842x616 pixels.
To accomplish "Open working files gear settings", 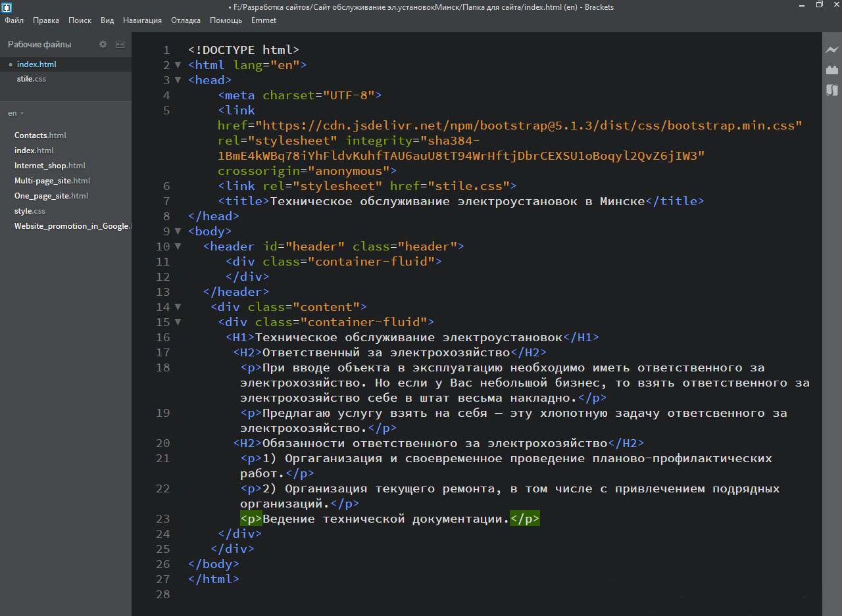I will coord(103,44).
